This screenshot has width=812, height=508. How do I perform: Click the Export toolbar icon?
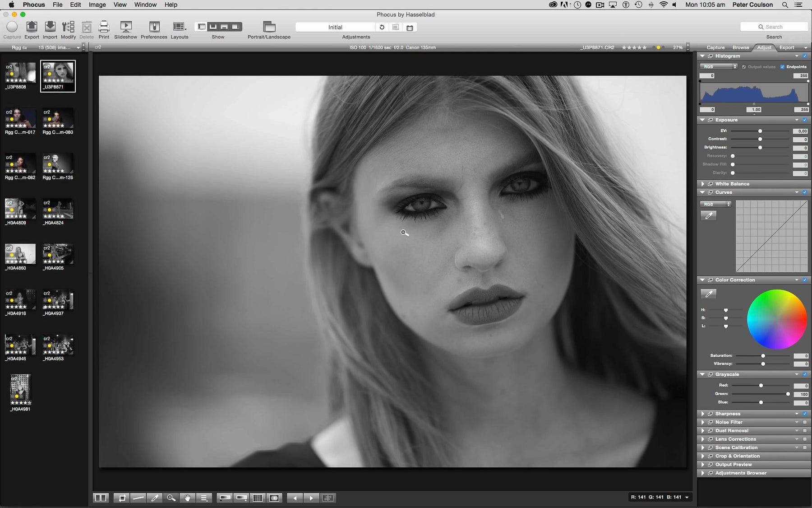point(32,27)
